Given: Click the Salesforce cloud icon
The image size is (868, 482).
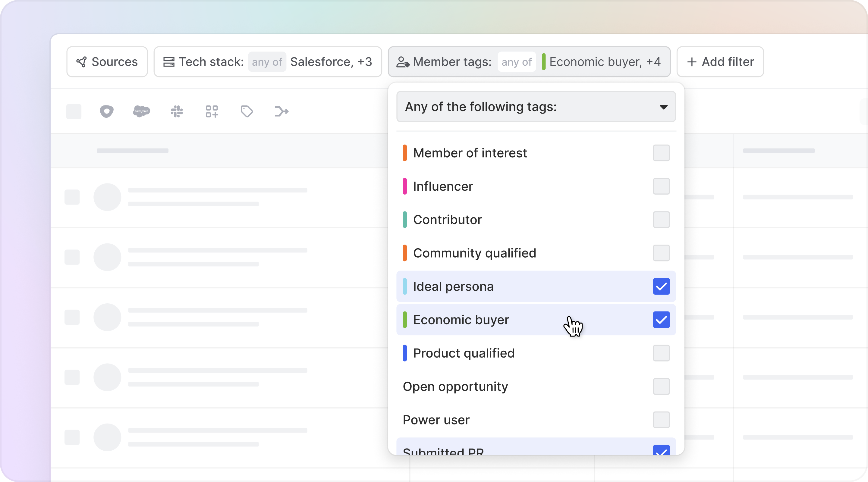Looking at the screenshot, I should click(x=142, y=111).
